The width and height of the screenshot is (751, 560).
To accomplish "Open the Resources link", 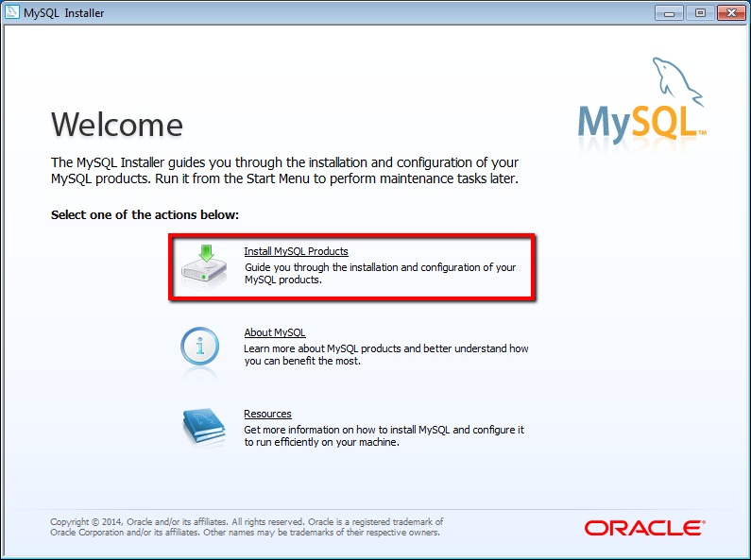I will pyautogui.click(x=267, y=414).
